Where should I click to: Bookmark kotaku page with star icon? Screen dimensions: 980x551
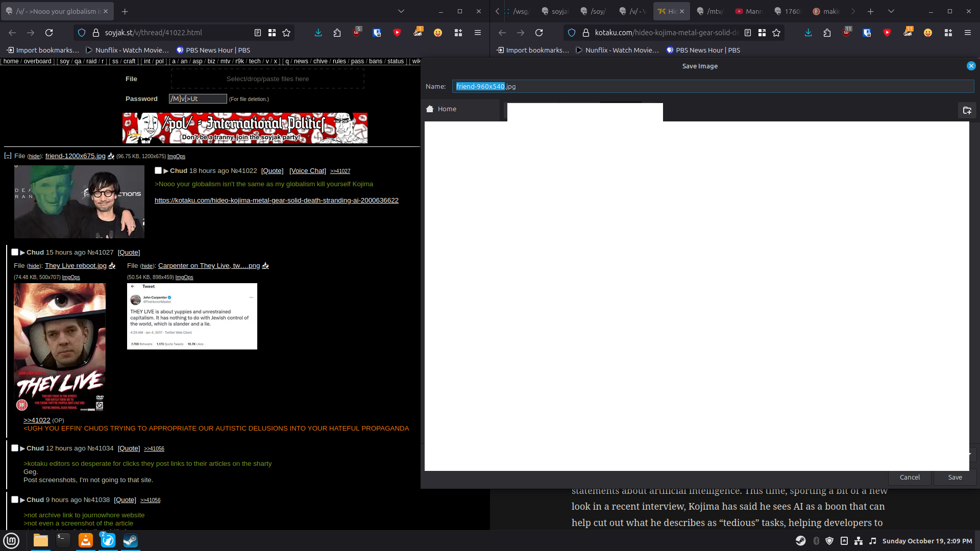pyautogui.click(x=776, y=33)
